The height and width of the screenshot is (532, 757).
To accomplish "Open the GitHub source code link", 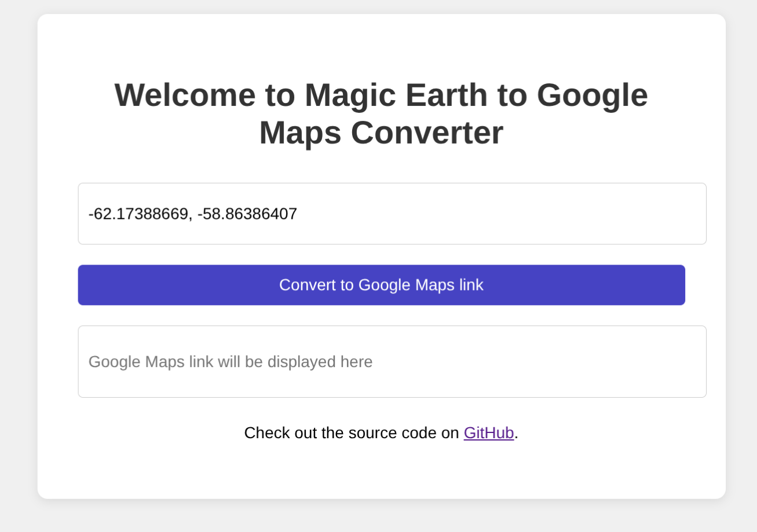I will tap(488, 433).
